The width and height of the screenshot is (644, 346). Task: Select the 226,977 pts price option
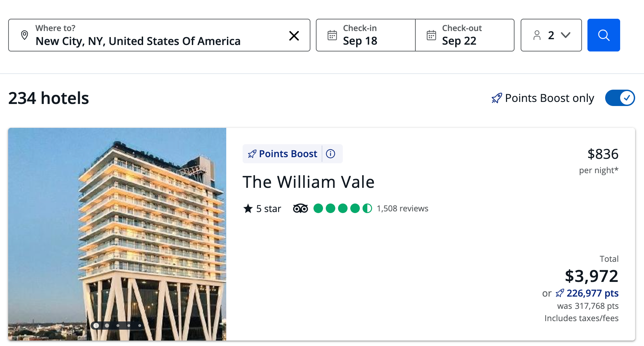[x=592, y=293]
